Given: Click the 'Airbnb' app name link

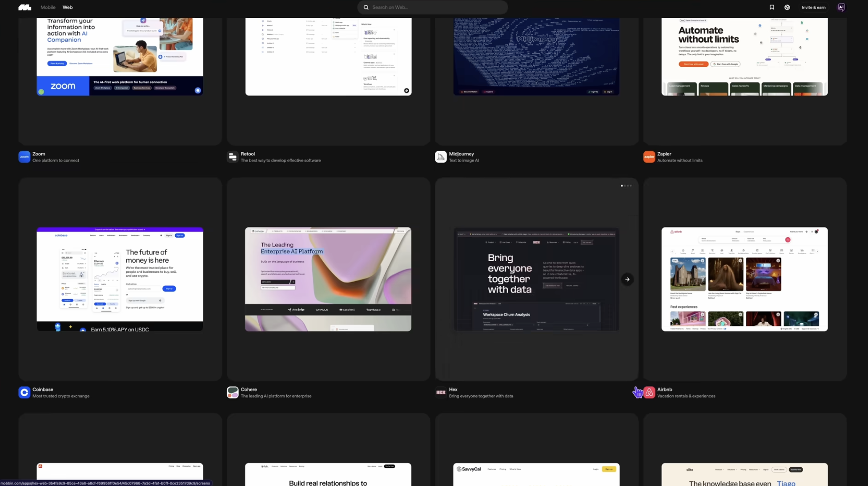Looking at the screenshot, I should pyautogui.click(x=664, y=389).
